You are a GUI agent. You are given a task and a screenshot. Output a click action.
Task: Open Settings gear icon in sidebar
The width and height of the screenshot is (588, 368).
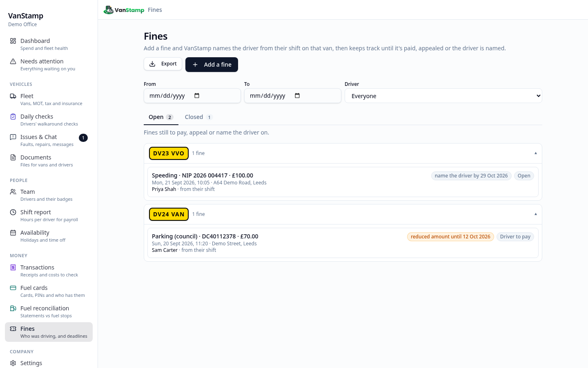coord(13,363)
